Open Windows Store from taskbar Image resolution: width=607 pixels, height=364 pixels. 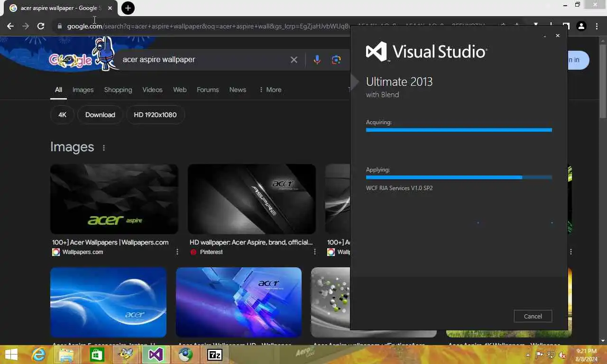[97, 354]
